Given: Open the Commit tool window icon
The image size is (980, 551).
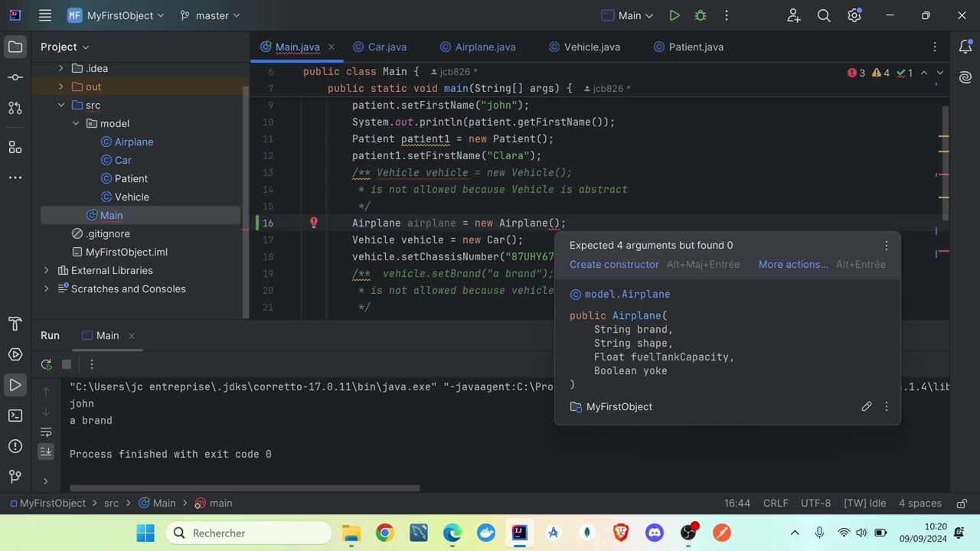Looking at the screenshot, I should pyautogui.click(x=15, y=77).
